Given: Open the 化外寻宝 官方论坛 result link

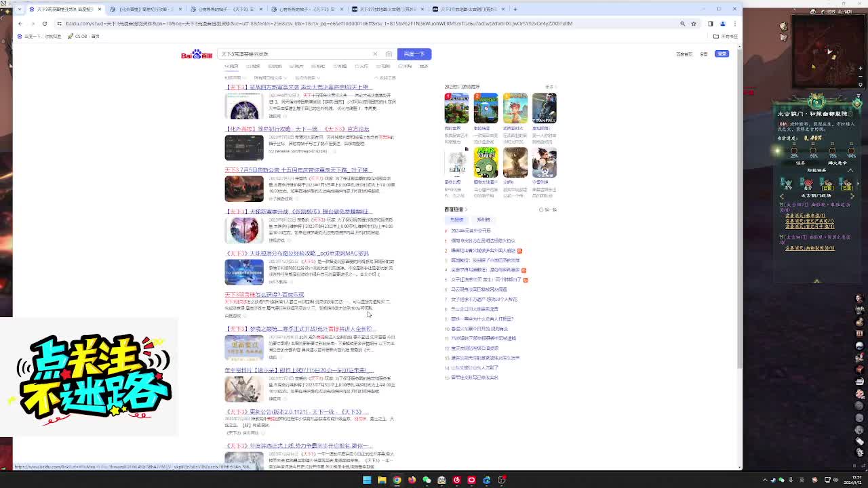Looking at the screenshot, I should (297, 129).
